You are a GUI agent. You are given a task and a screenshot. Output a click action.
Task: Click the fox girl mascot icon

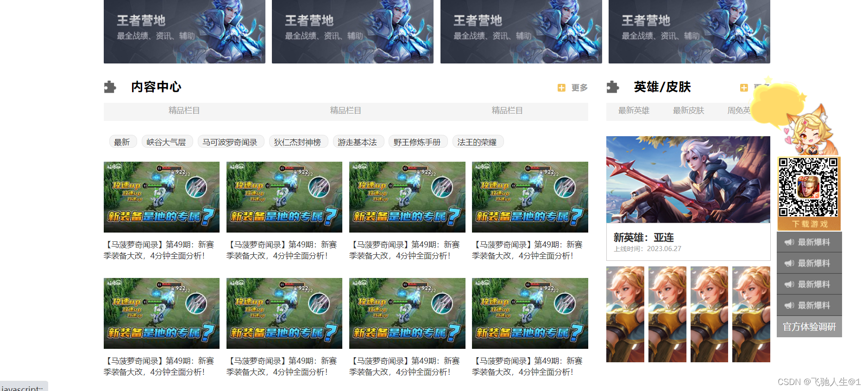811,131
